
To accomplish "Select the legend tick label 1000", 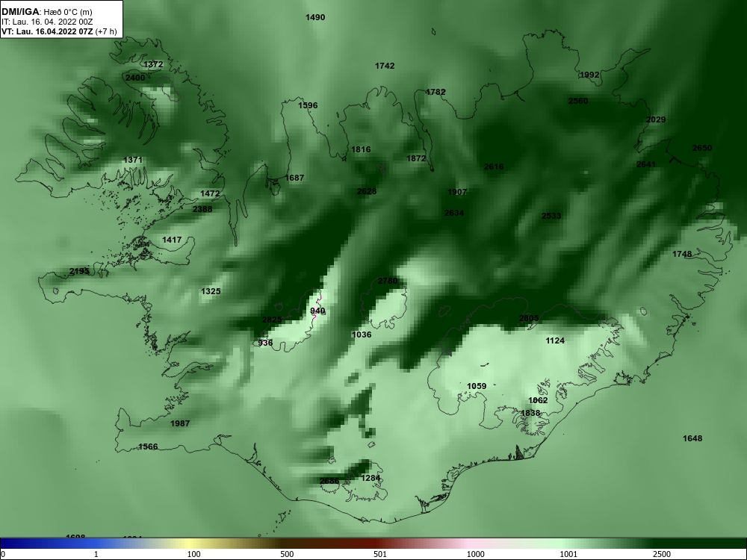I will click(x=475, y=554).
